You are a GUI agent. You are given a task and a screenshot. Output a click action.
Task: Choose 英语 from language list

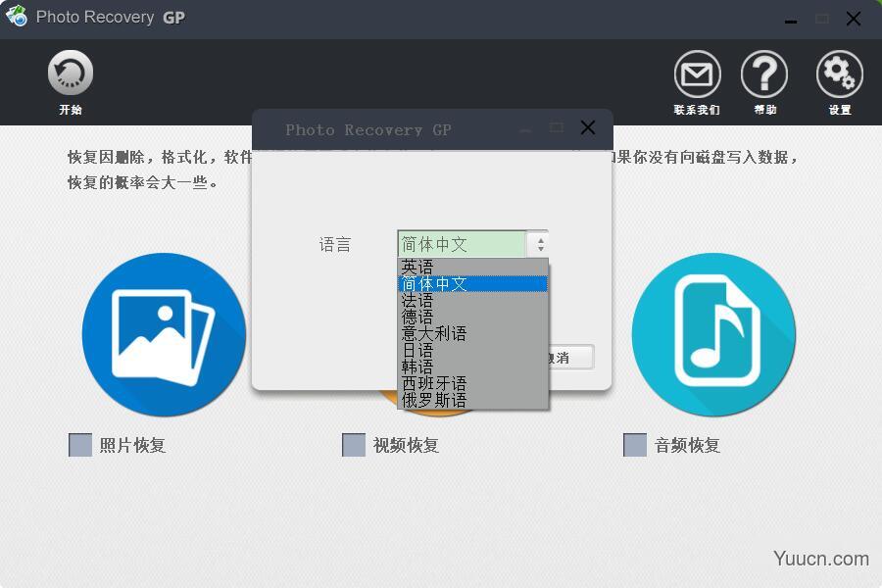(472, 267)
